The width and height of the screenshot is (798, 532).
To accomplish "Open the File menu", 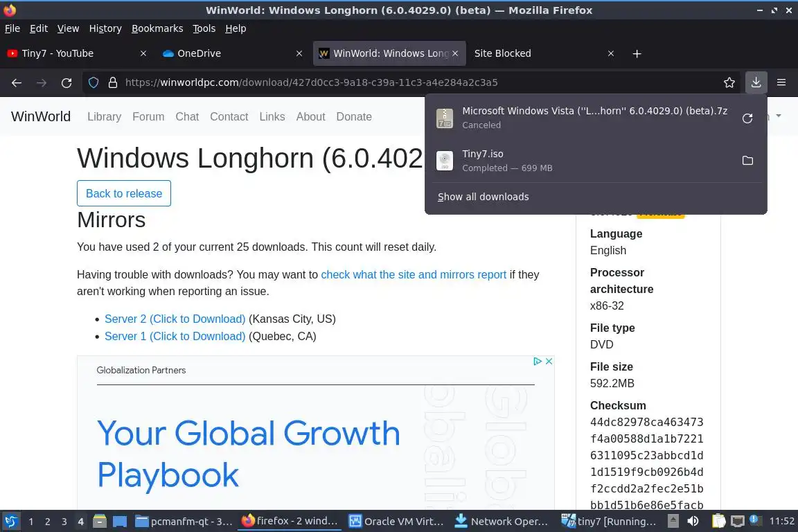I will tap(12, 28).
